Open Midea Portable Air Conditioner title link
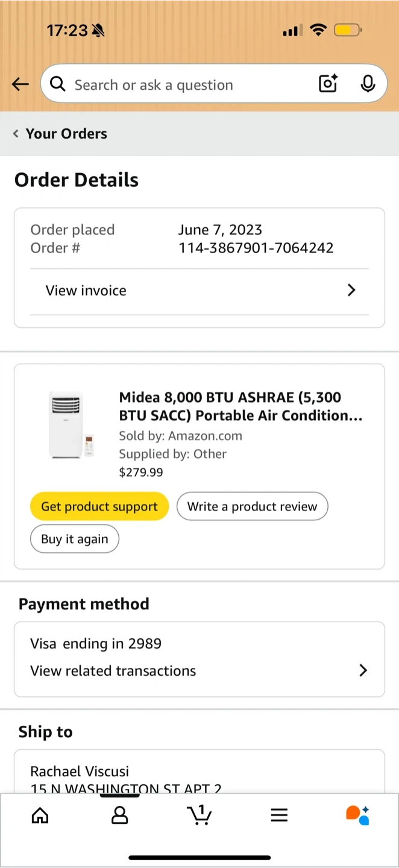The width and height of the screenshot is (399, 868). click(240, 406)
